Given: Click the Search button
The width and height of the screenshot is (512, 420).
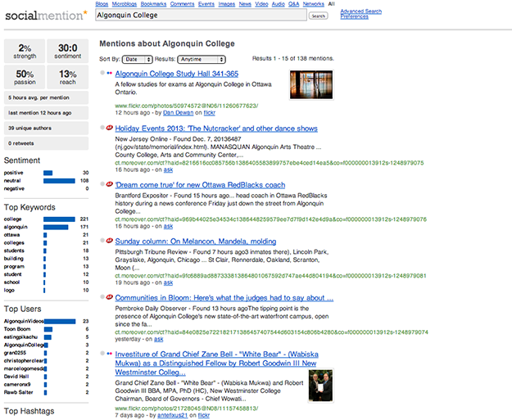Looking at the screenshot, I should 319,16.
